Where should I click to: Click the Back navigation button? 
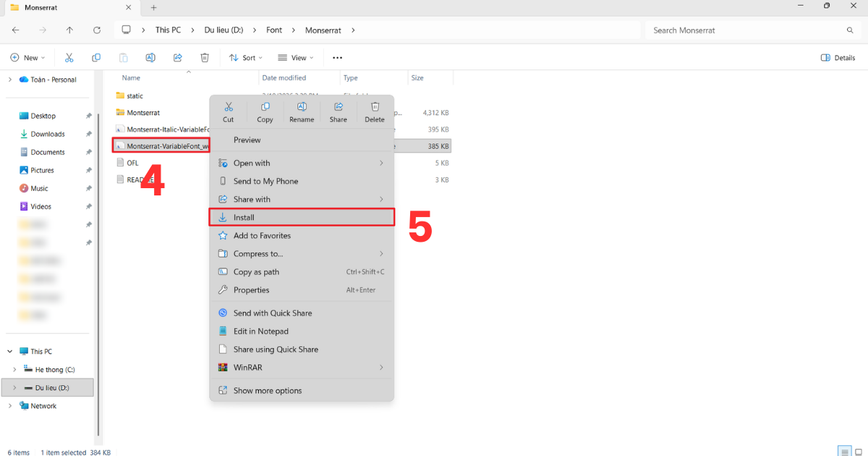(15, 30)
